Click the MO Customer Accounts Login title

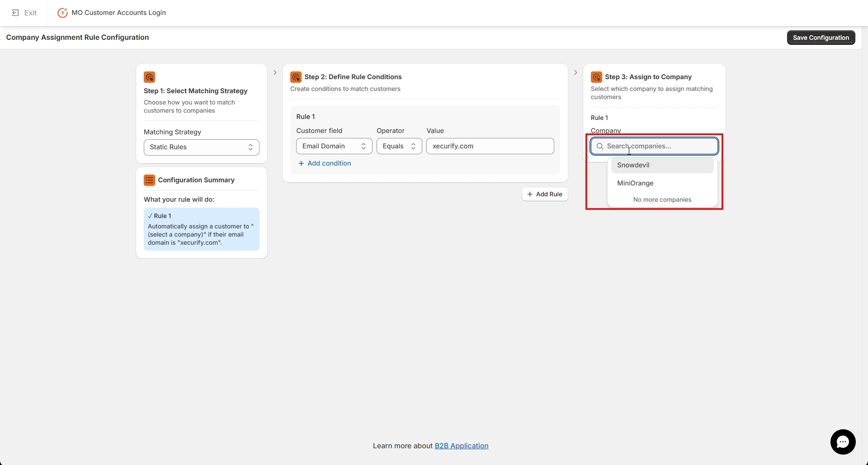pyautogui.click(x=119, y=13)
